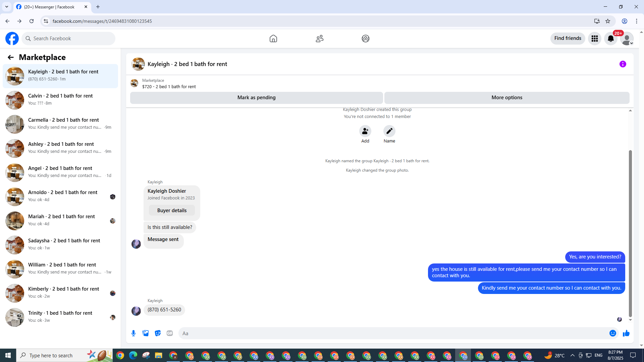The image size is (644, 362).
Task: Show hidden system tray icons
Action: coord(572,355)
